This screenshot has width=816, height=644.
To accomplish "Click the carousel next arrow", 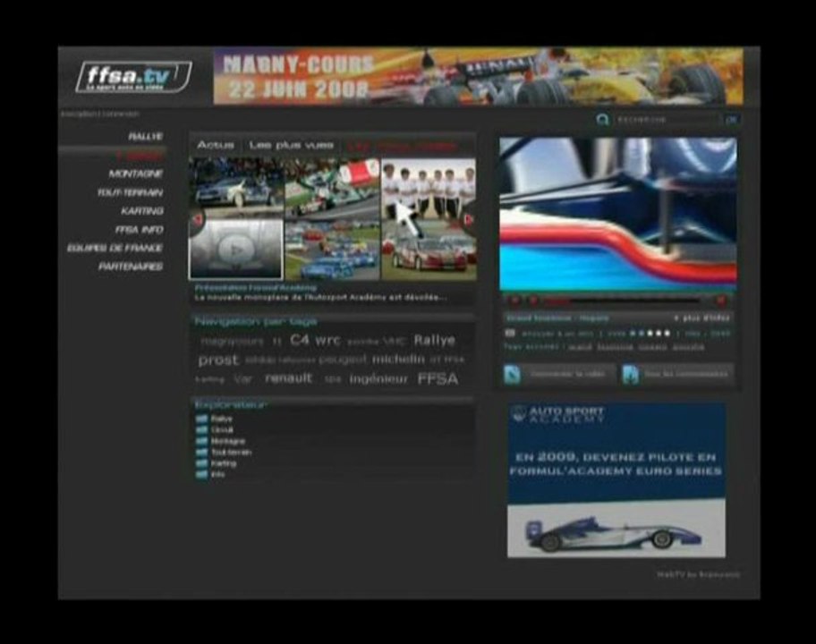I will (469, 219).
